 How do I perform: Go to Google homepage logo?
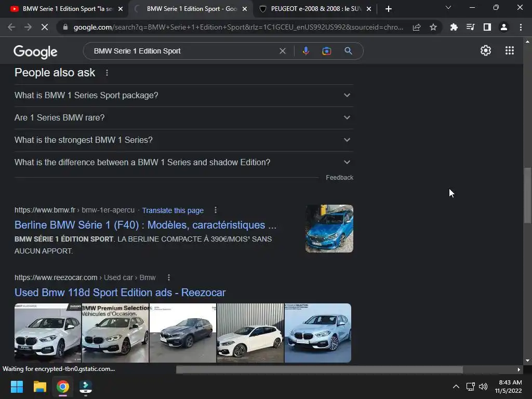[35, 51]
